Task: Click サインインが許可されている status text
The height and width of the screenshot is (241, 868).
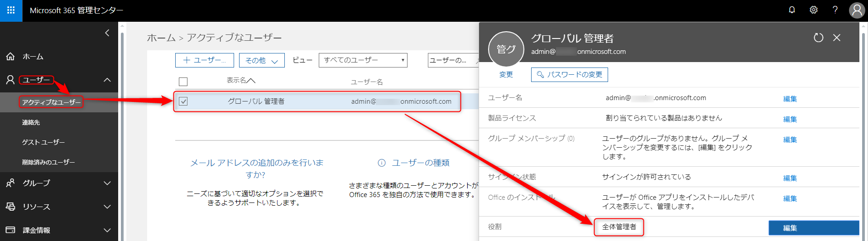Action: pyautogui.click(x=646, y=177)
